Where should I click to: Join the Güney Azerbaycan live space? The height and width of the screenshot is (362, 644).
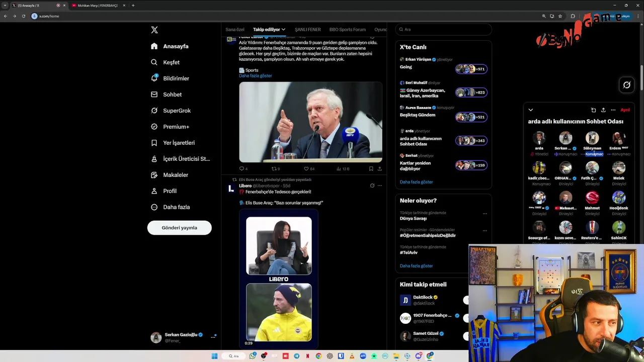(x=443, y=90)
